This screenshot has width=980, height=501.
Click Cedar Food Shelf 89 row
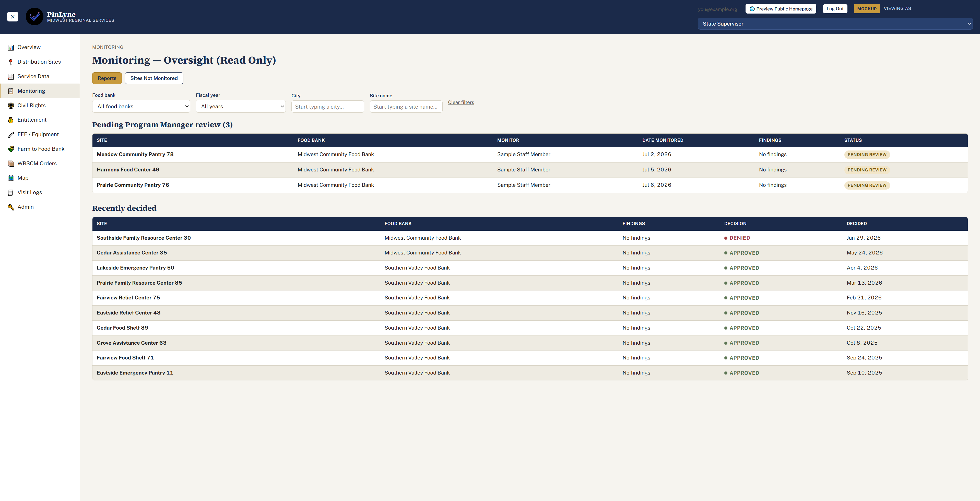[529, 328]
